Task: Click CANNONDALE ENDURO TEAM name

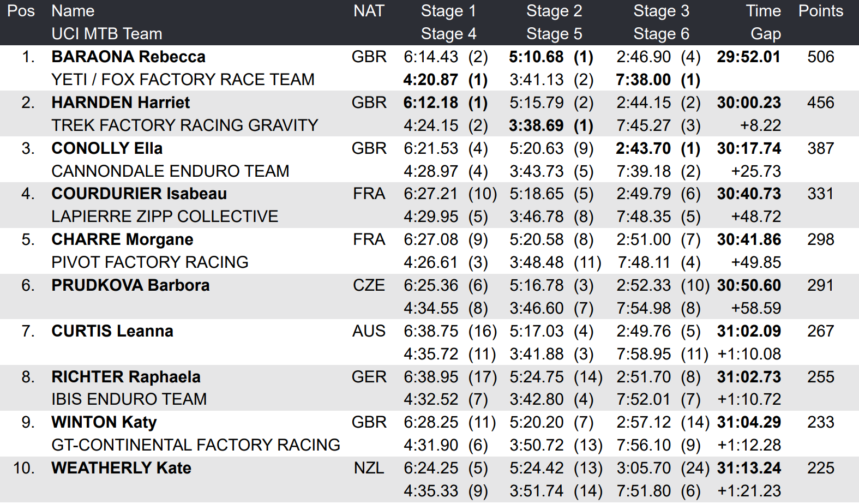Action: point(170,171)
